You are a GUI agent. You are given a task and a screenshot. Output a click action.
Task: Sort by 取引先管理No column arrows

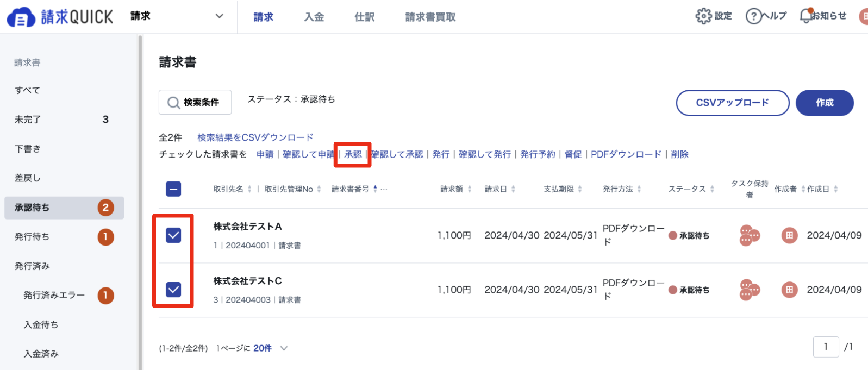click(x=319, y=189)
